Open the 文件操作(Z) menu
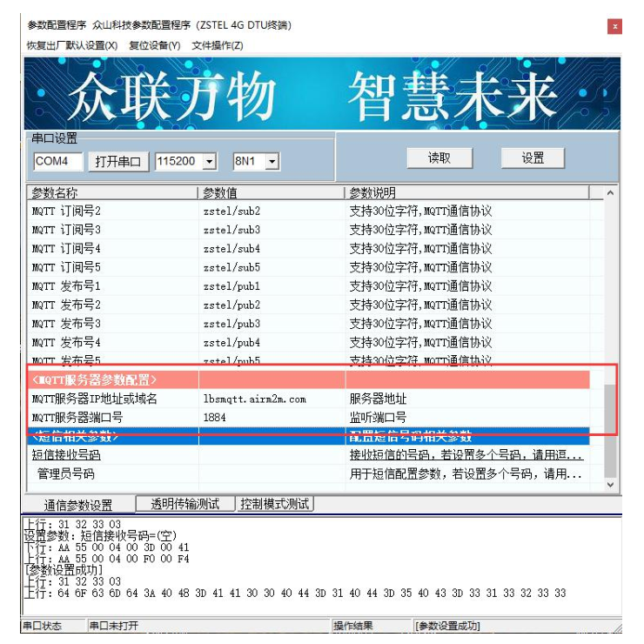Screen dimensions: 644x644 pyautogui.click(x=218, y=45)
